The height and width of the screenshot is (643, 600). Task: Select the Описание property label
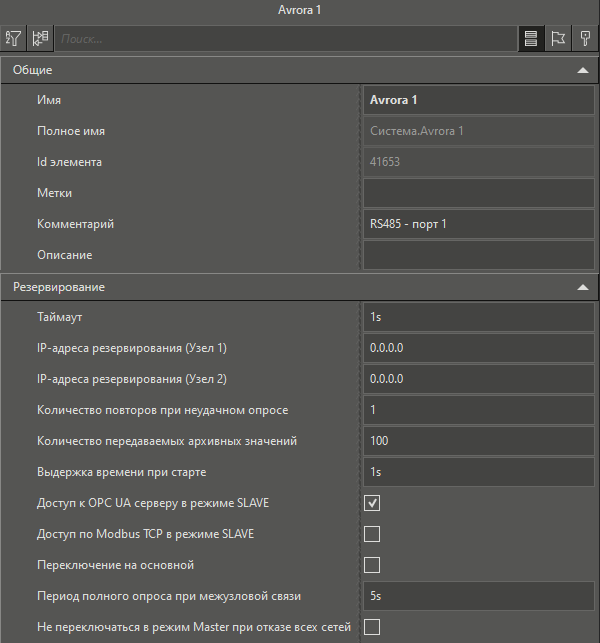pyautogui.click(x=65, y=255)
